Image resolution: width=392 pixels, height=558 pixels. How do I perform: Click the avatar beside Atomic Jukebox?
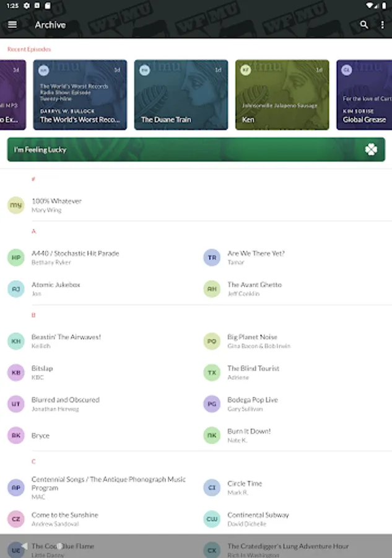16,289
